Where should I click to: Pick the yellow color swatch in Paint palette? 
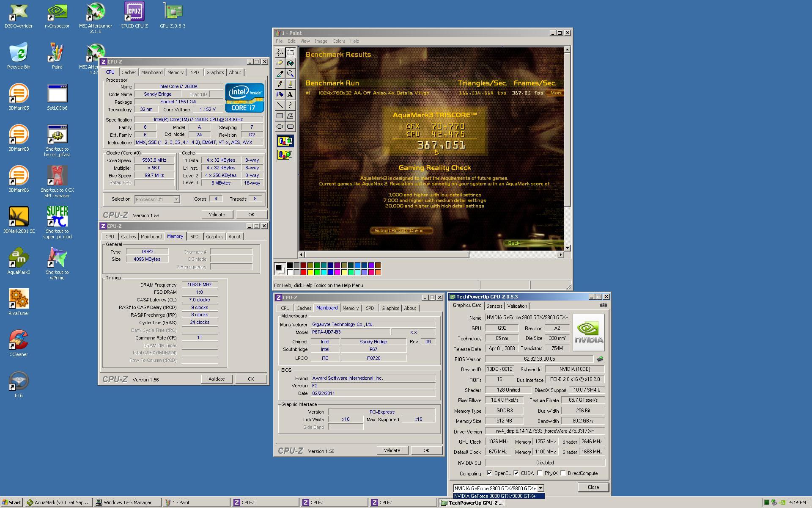[310, 272]
